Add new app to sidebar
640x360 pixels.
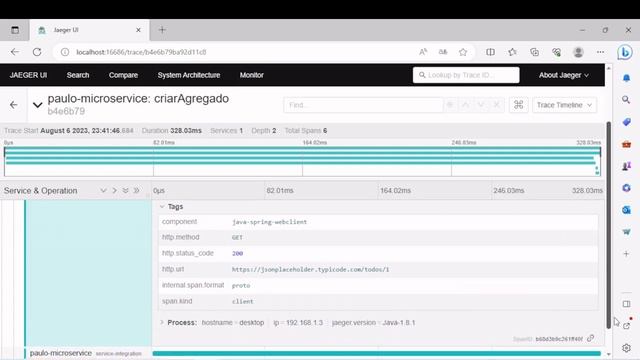627,253
